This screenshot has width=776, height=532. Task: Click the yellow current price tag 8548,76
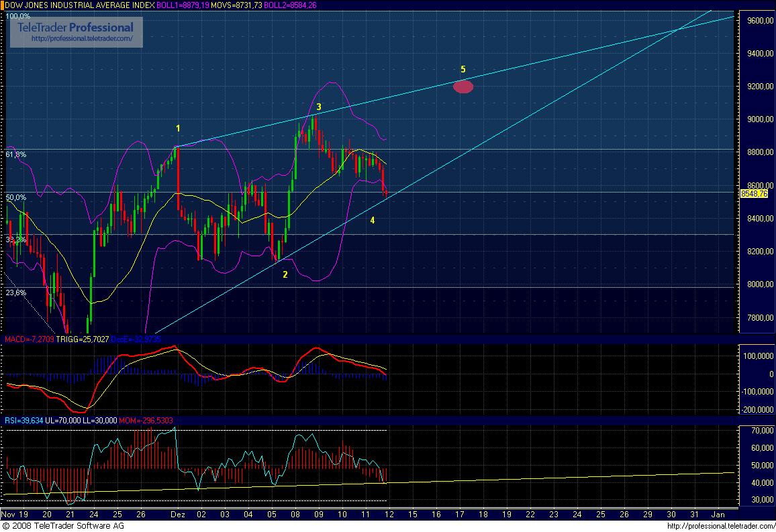[754, 194]
